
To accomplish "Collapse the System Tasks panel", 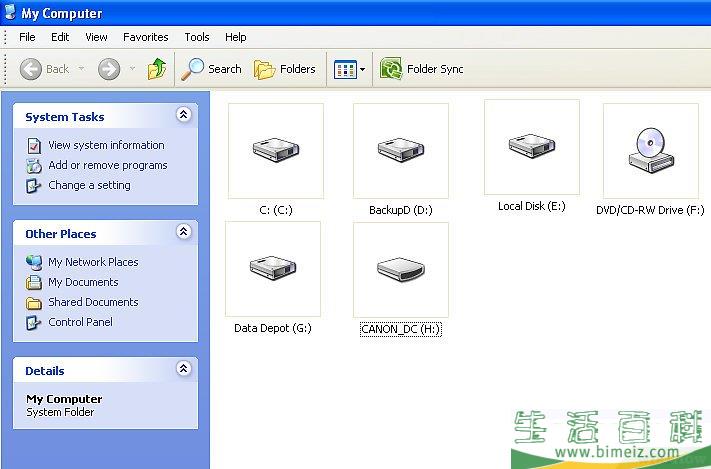I will (x=183, y=116).
